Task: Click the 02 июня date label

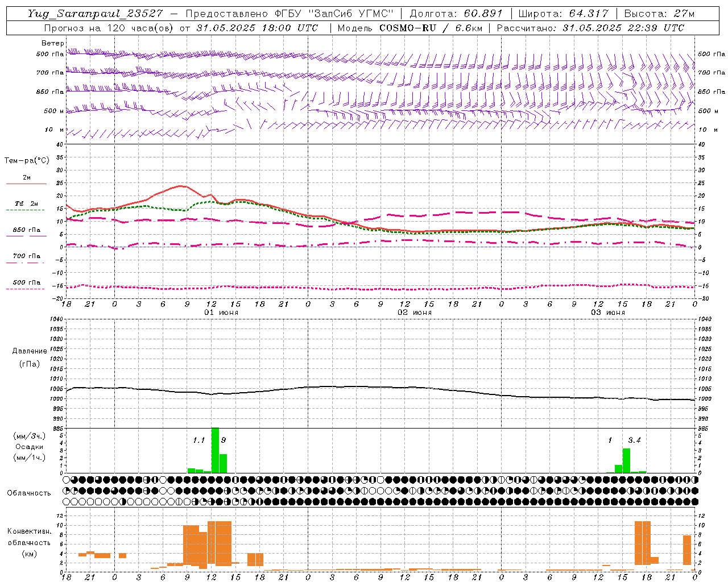Action: (x=415, y=313)
